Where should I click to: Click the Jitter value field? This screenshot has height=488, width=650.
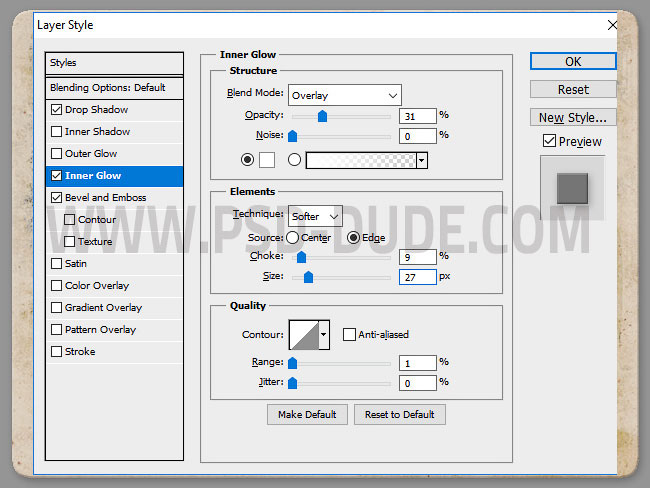(417, 383)
